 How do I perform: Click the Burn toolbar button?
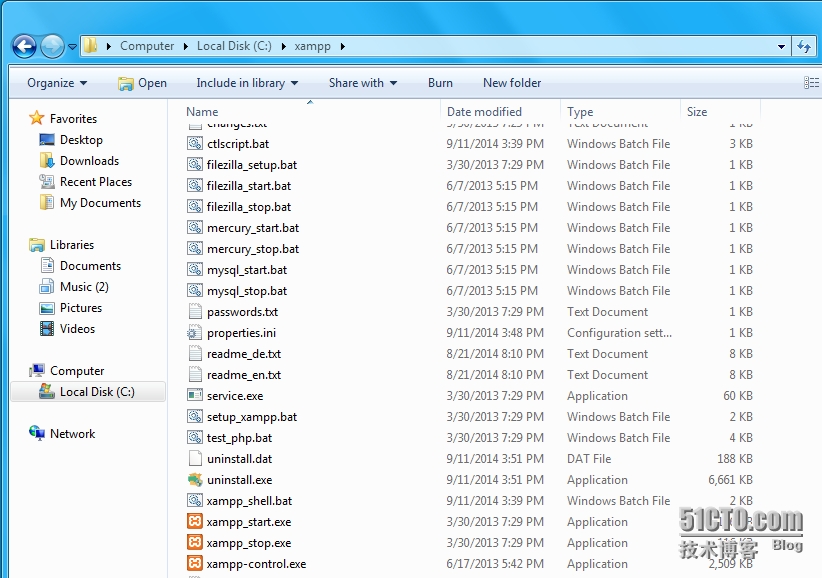pos(440,83)
